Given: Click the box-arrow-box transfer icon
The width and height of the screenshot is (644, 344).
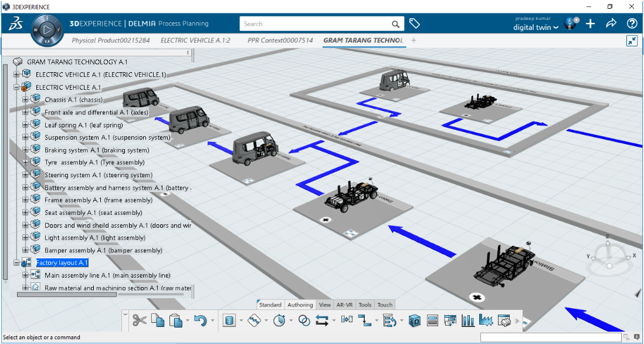Looking at the screenshot, I should 347,319.
